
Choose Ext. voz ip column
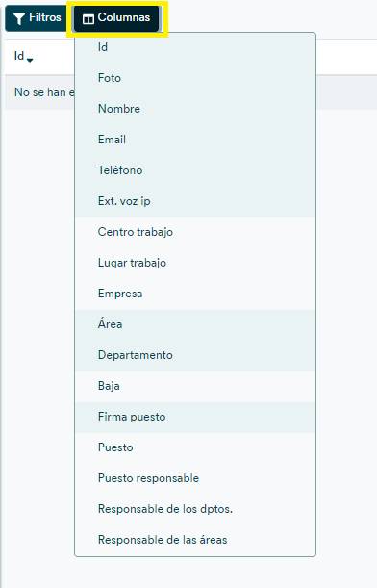click(195, 201)
